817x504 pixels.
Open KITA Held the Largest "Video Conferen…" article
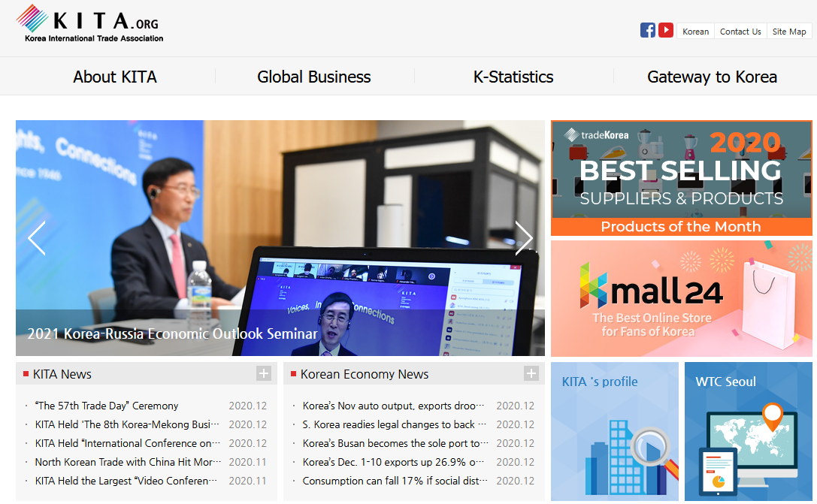coord(126,481)
